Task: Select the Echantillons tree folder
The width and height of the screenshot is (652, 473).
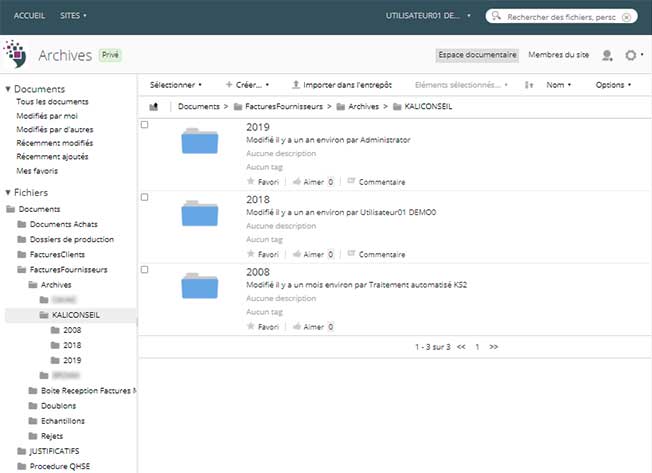Action: [x=63, y=421]
